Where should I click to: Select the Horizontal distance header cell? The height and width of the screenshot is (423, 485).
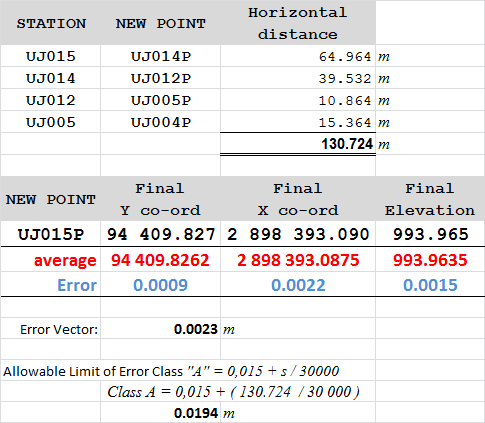(298, 23)
